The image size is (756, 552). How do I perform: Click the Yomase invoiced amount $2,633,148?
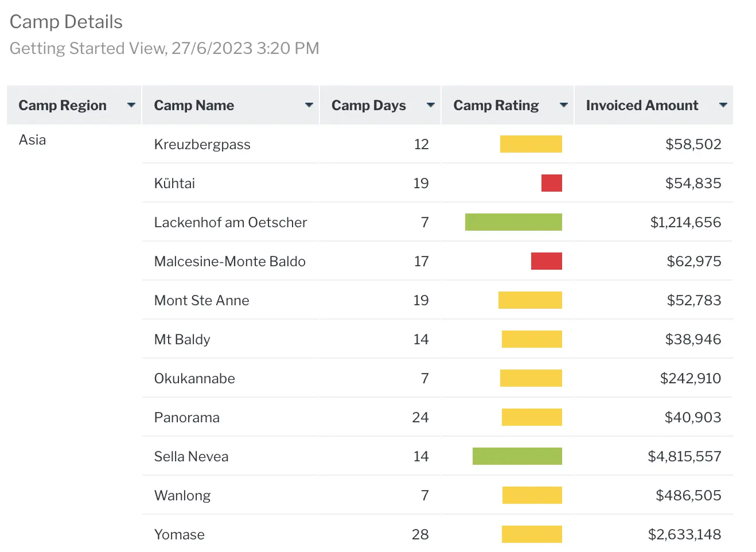pos(684,535)
